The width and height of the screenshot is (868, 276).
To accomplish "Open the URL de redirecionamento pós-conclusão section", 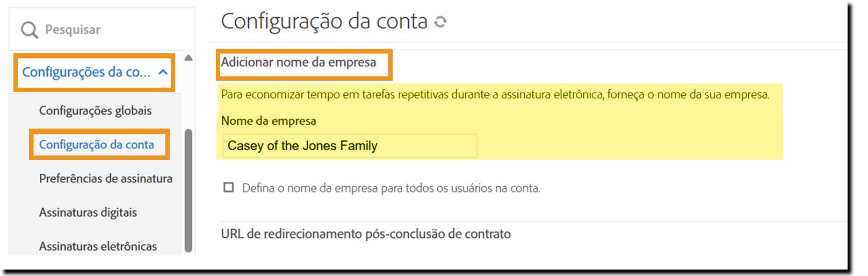I will [x=366, y=234].
